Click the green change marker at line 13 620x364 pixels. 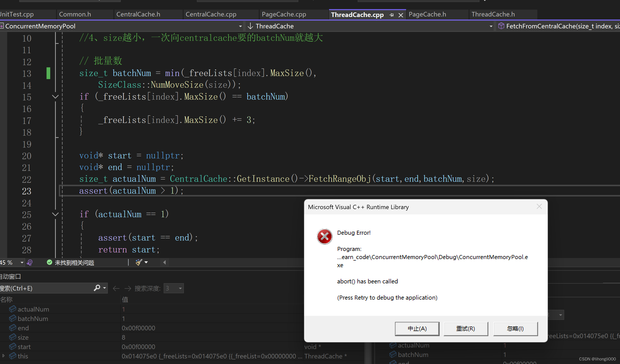coord(48,73)
